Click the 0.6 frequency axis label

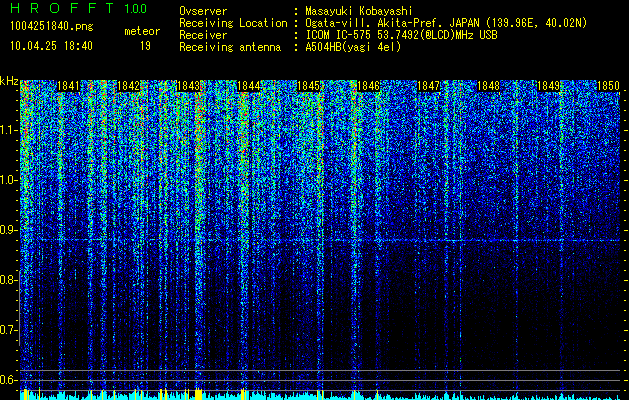9,380
